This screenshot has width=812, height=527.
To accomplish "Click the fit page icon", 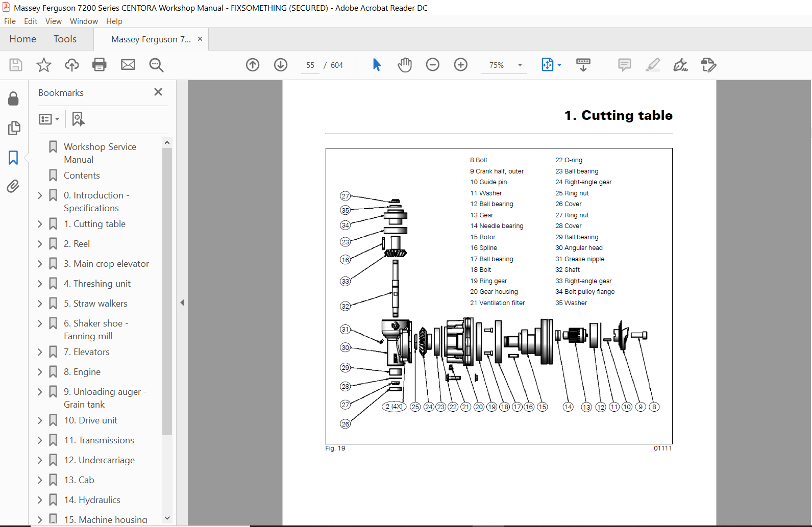I will pyautogui.click(x=547, y=65).
